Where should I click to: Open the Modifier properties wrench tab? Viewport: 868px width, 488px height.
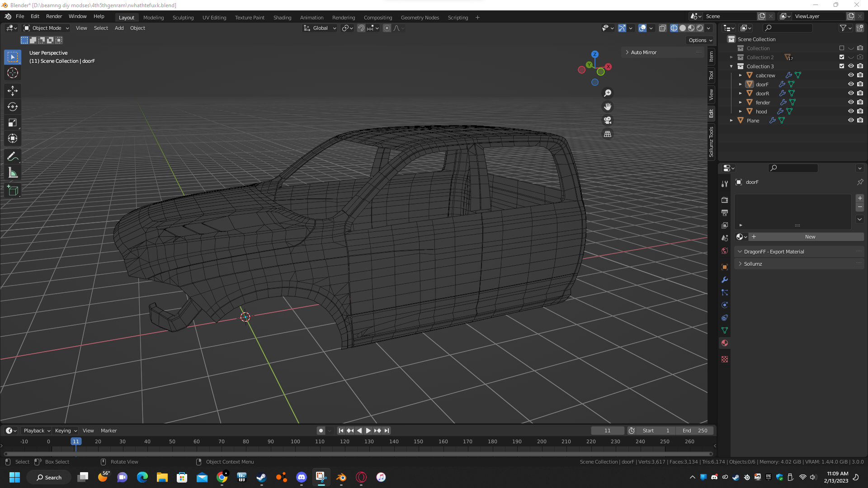725,280
